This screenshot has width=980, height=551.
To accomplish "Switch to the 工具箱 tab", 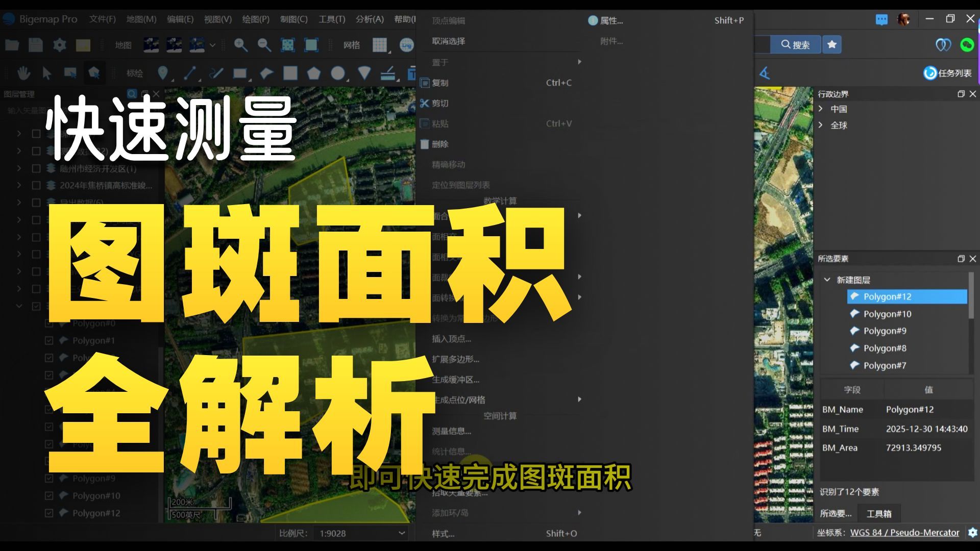I will coord(879,514).
